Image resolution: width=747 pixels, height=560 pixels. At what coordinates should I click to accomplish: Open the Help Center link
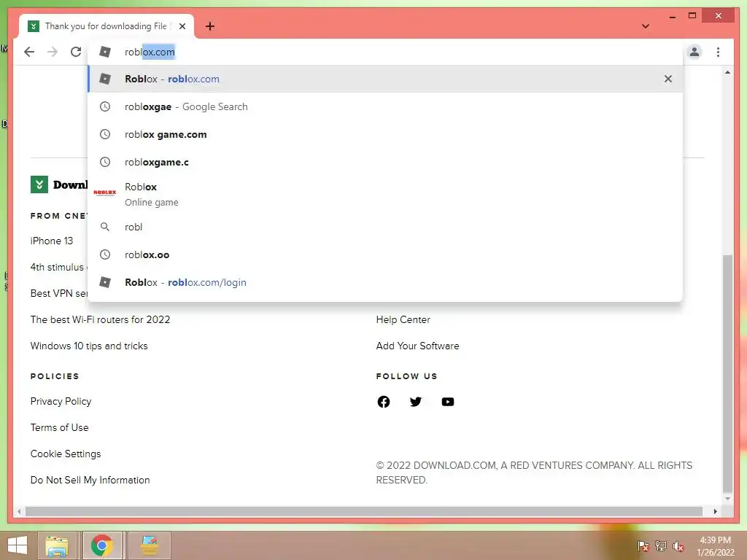(403, 319)
